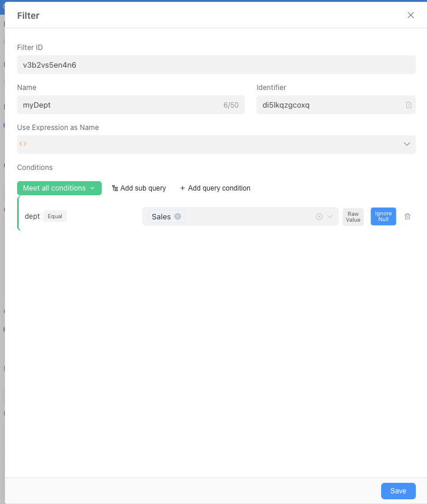The height and width of the screenshot is (504, 427).
Task: Change the Equal operator on dept
Action: pyautogui.click(x=55, y=216)
